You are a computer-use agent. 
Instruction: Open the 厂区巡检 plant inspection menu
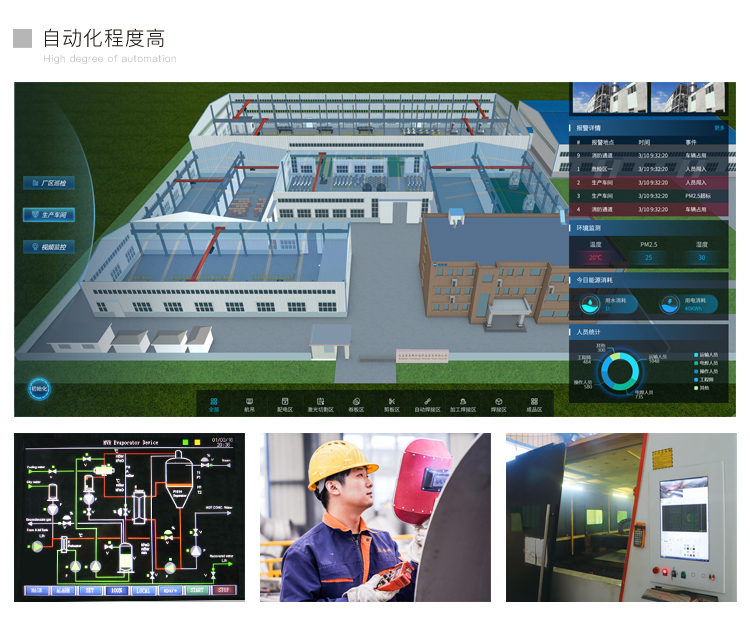(x=49, y=184)
